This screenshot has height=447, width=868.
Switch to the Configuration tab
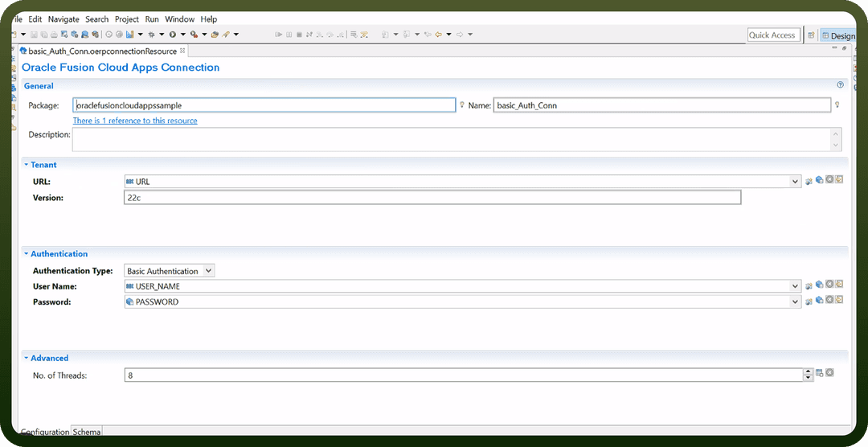point(45,432)
